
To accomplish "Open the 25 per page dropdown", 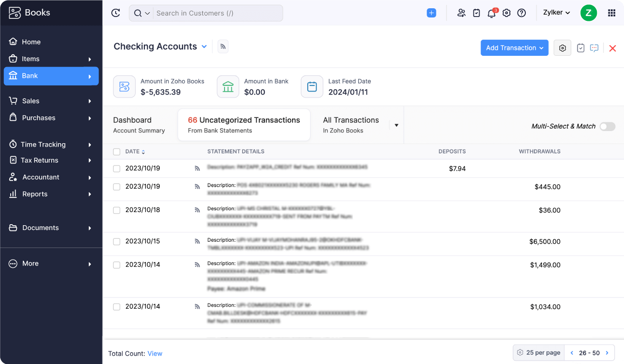I will coord(538,353).
